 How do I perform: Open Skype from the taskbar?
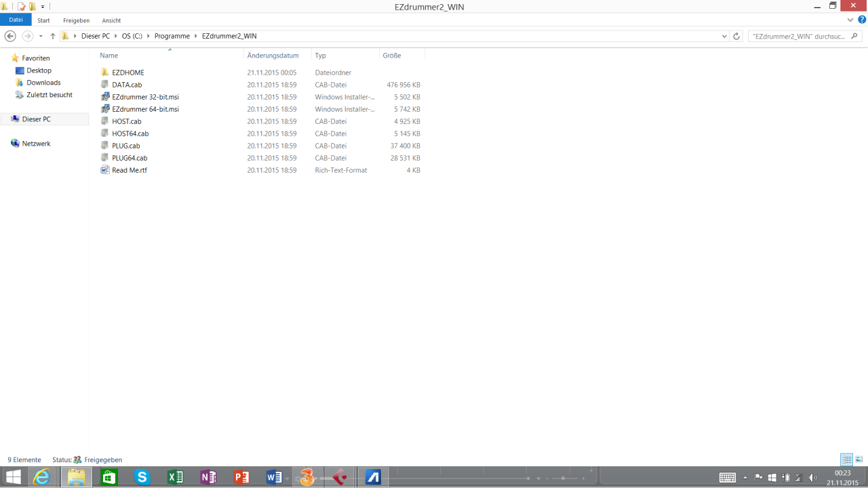tap(142, 477)
